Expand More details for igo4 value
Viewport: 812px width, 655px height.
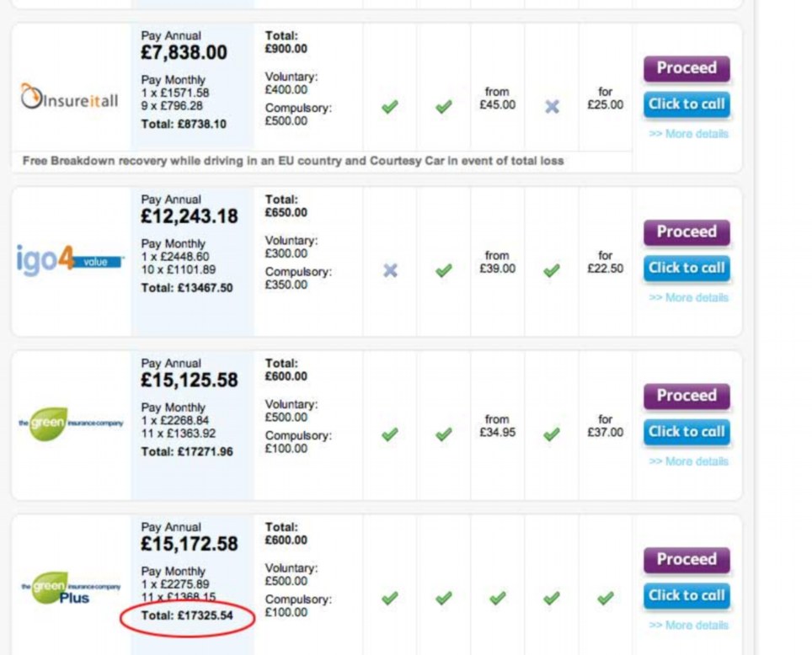688,297
